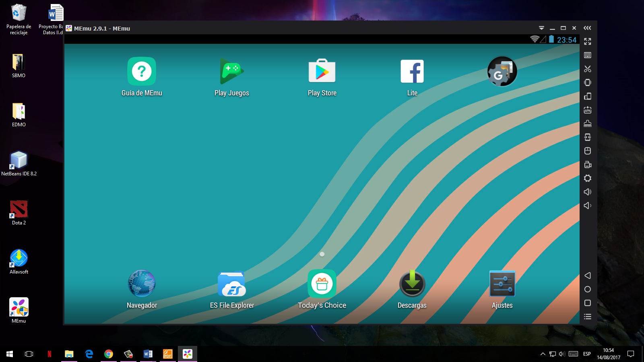
Task: Select the Dota 2 desktop shortcut
Action: 19,213
